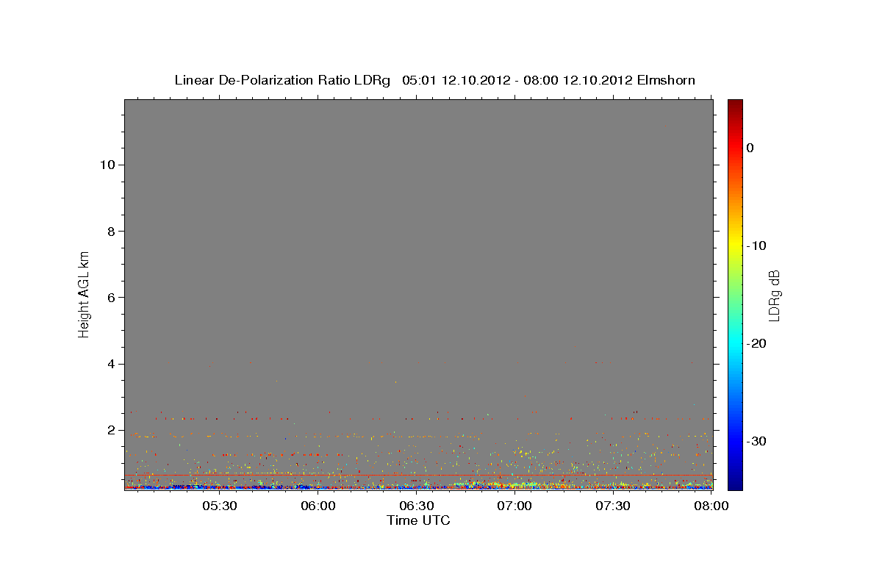The width and height of the screenshot is (882, 588).
Task: Click the 'Height AGL km' axis label
Action: [x=85, y=294]
